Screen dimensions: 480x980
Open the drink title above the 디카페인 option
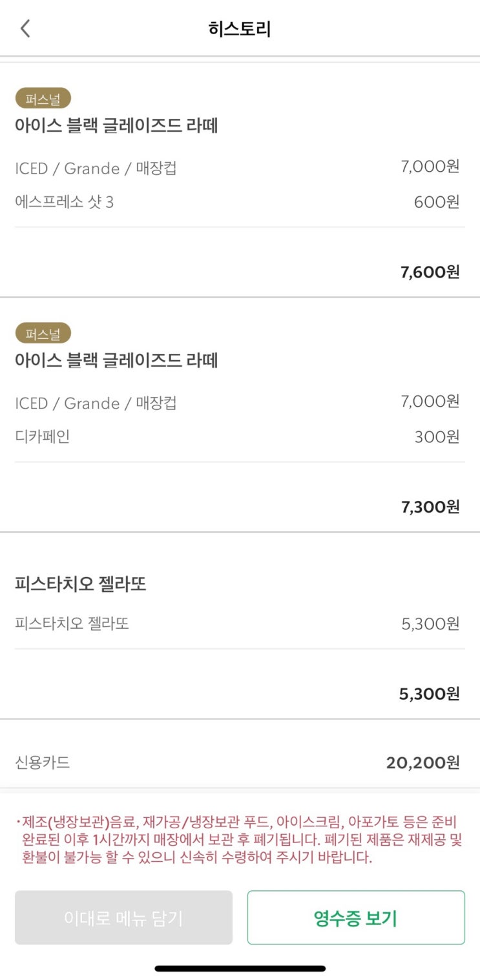pyautogui.click(x=116, y=360)
